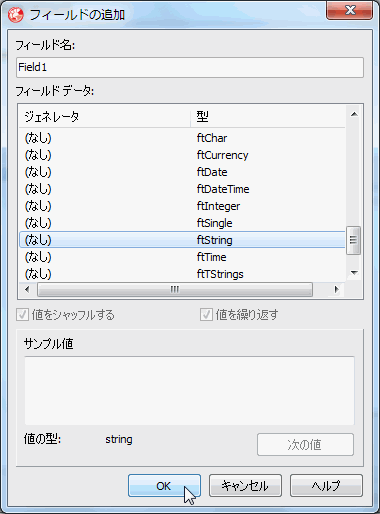Image resolution: width=380 pixels, height=514 pixels.
Task: Click the 型 column header
Action: click(x=268, y=117)
